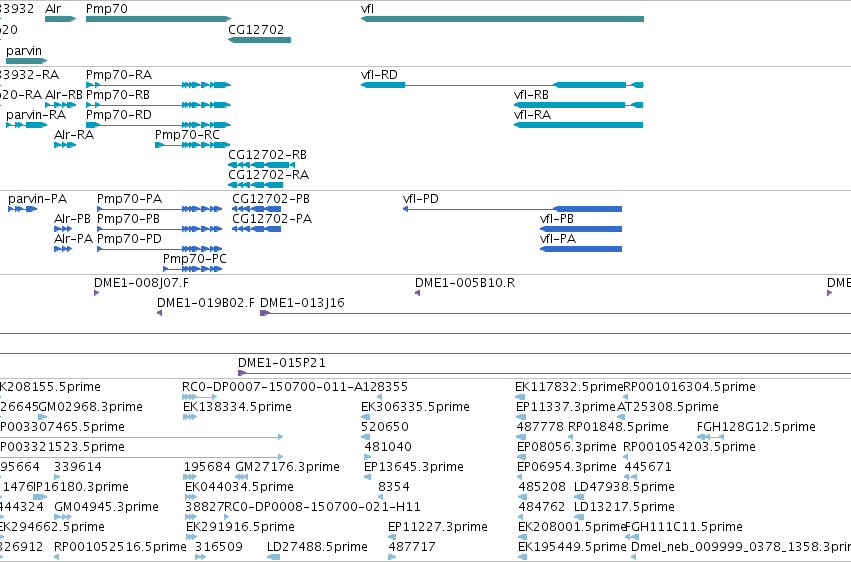Viewport: 851px width, 562px height.
Task: Click EST EP11337.3prime
Action: (566, 407)
